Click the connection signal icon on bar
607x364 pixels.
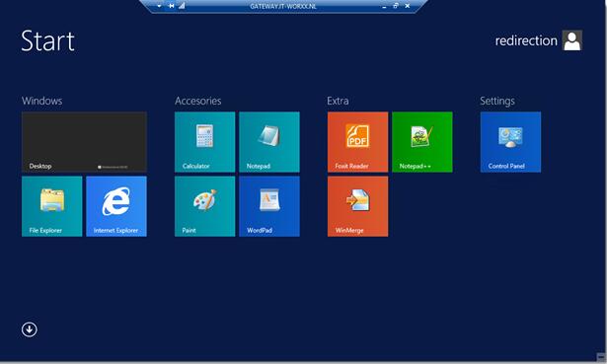coord(182,6)
